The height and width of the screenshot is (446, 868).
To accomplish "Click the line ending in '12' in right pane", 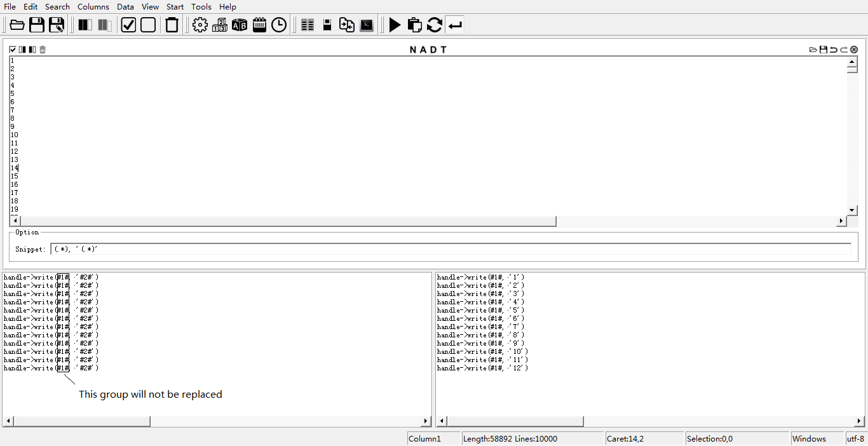I will pyautogui.click(x=482, y=368).
